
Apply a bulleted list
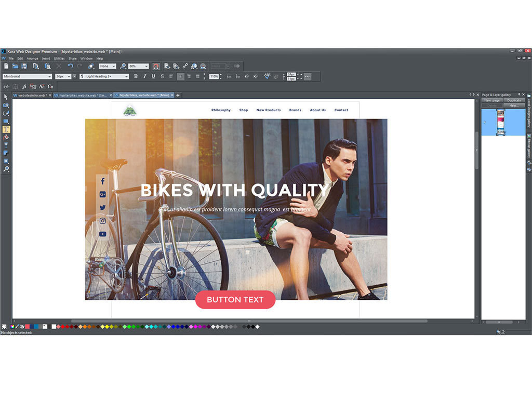(x=229, y=77)
